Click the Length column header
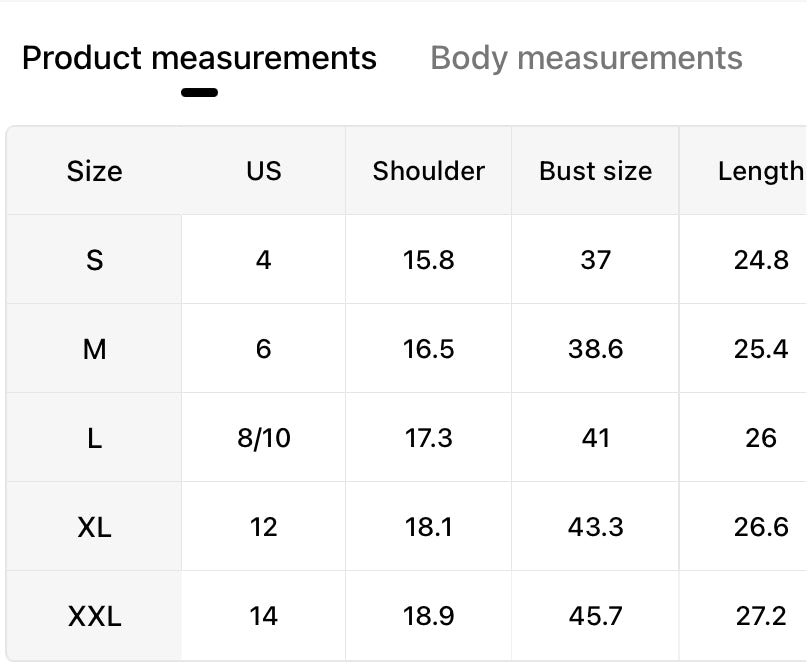This screenshot has width=807, height=663. 760,171
